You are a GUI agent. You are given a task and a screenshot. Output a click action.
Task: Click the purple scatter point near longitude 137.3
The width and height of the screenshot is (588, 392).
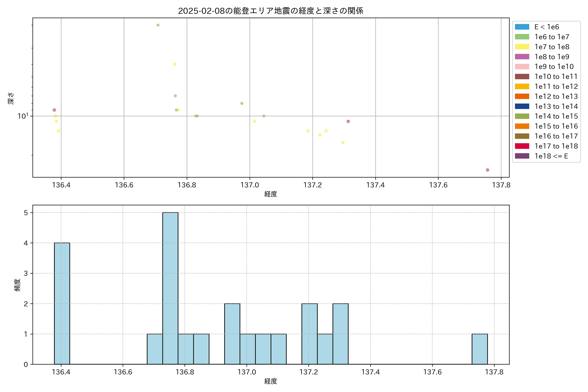click(348, 121)
